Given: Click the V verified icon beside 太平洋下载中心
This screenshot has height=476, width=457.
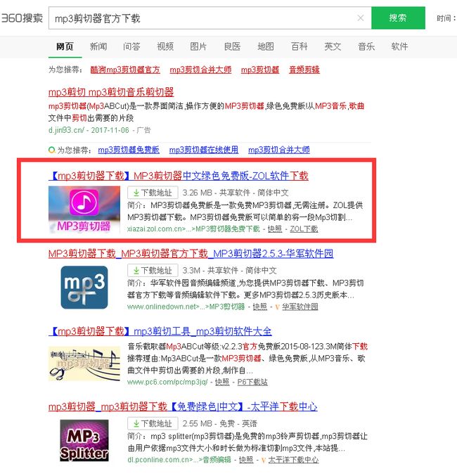Looking at the screenshot, I should click(264, 461).
